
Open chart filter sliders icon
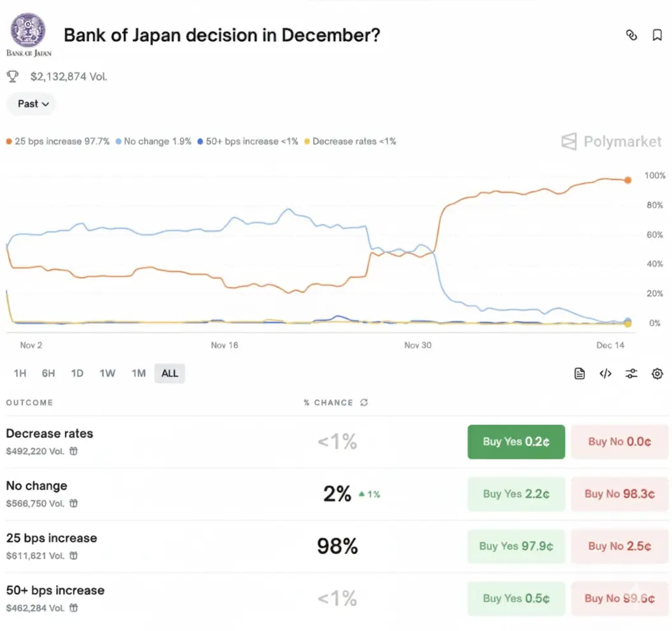(631, 373)
